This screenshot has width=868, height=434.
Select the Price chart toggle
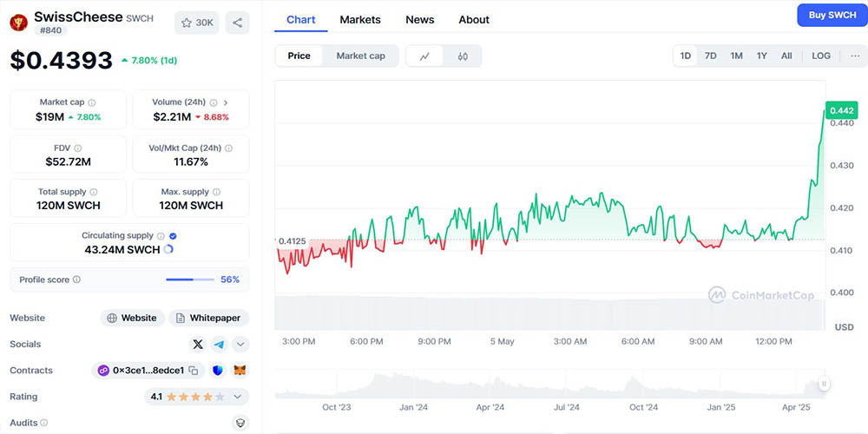click(x=299, y=56)
